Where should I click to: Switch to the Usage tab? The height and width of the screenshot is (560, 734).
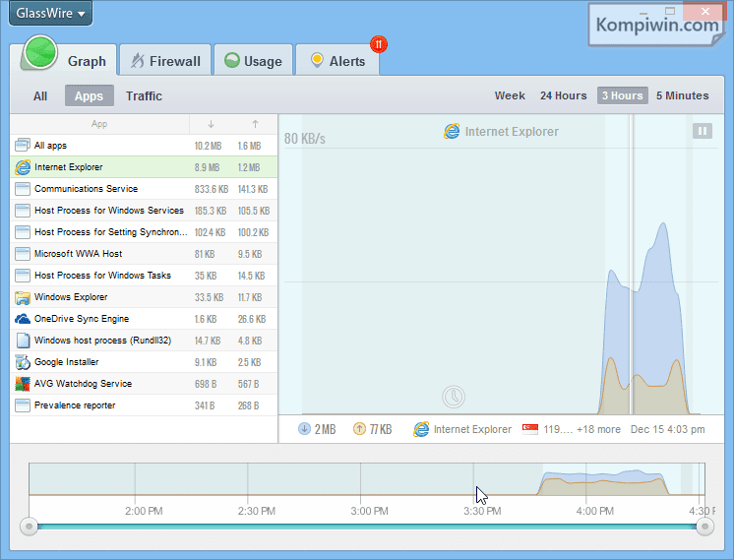(253, 61)
